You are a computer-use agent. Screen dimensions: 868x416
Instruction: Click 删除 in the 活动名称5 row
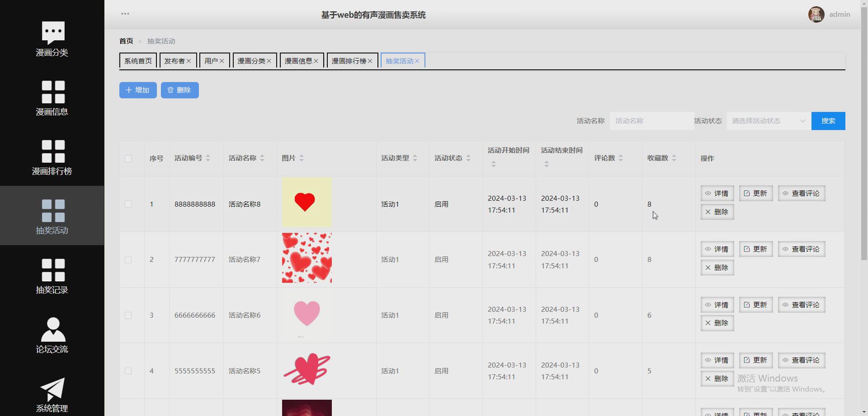(717, 378)
